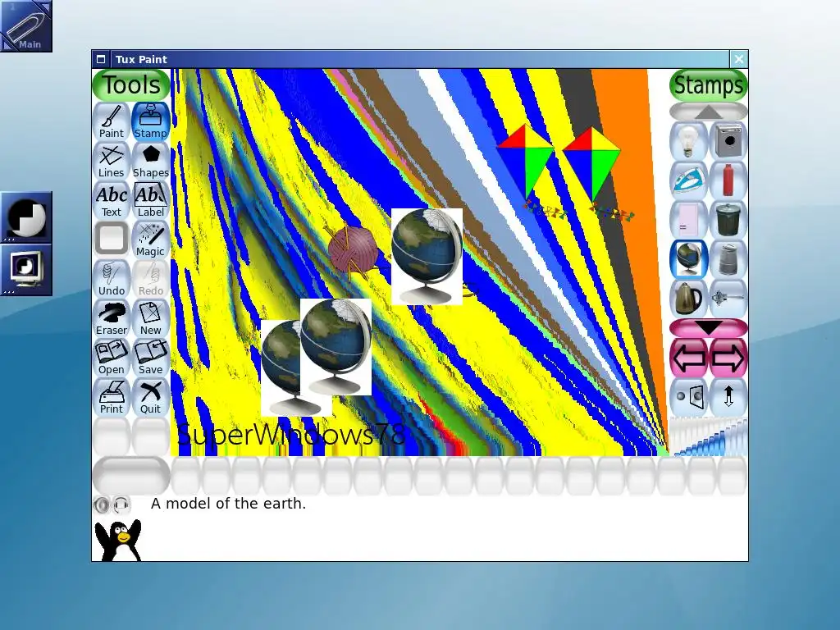This screenshot has width=840, height=630.
Task: Click the Tux penguin mascot
Action: pyautogui.click(x=118, y=540)
